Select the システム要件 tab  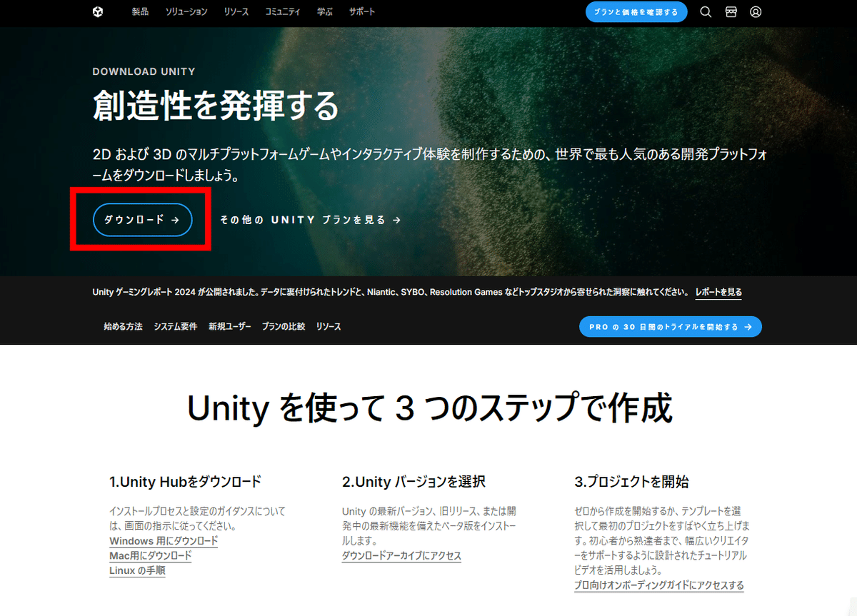(x=176, y=326)
